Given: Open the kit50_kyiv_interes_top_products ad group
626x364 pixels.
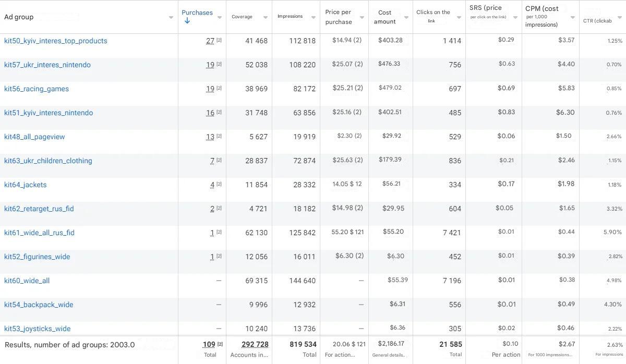Looking at the screenshot, I should [56, 41].
